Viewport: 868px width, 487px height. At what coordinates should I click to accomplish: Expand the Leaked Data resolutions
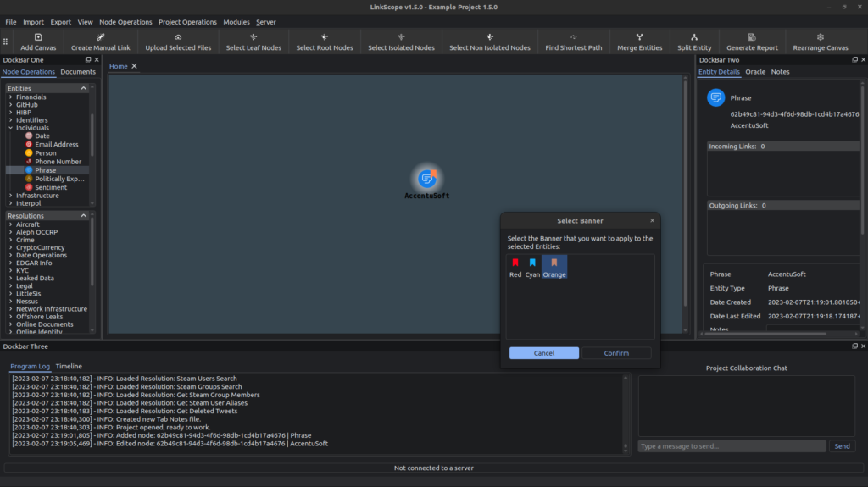(x=10, y=279)
